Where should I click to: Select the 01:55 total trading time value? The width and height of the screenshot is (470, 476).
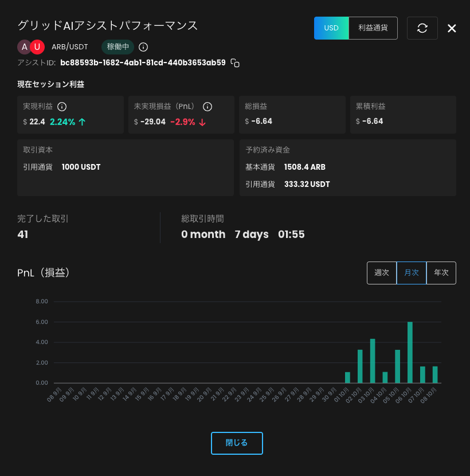coord(293,234)
